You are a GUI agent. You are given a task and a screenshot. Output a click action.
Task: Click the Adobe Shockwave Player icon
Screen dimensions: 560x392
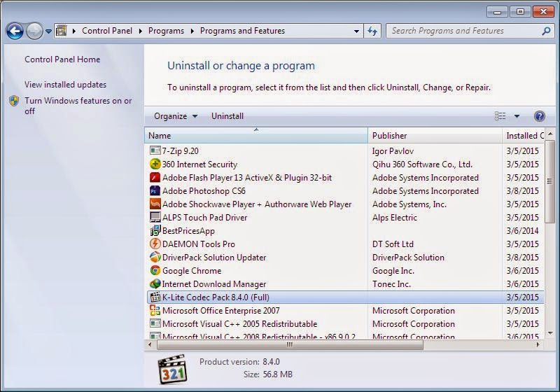click(155, 204)
